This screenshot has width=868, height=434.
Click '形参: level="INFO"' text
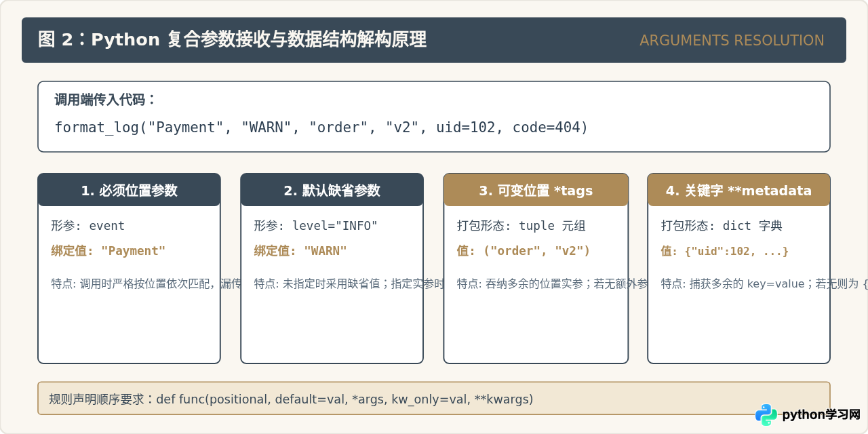click(315, 226)
